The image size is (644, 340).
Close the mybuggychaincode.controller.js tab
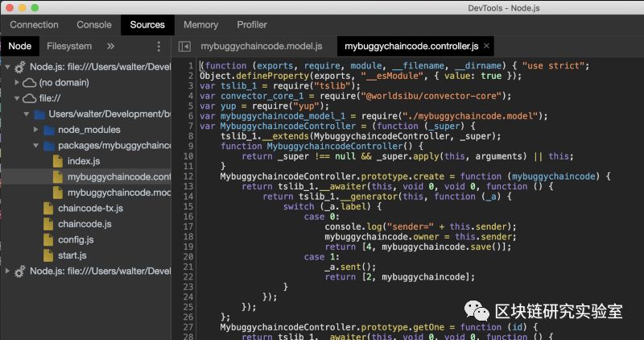coord(487,47)
